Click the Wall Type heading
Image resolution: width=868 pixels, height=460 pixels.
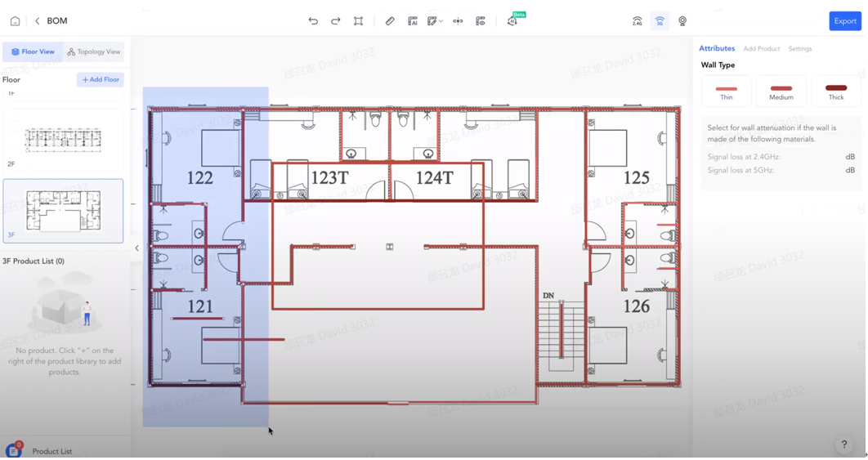coord(718,65)
